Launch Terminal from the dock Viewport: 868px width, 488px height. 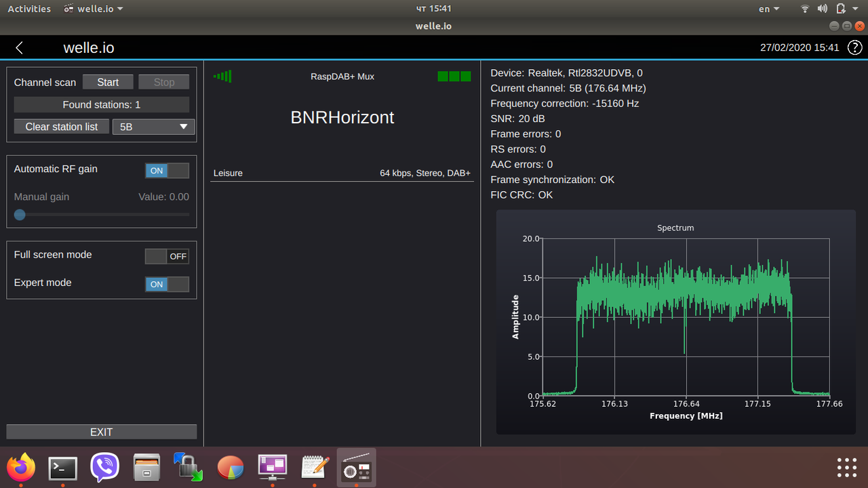click(63, 468)
